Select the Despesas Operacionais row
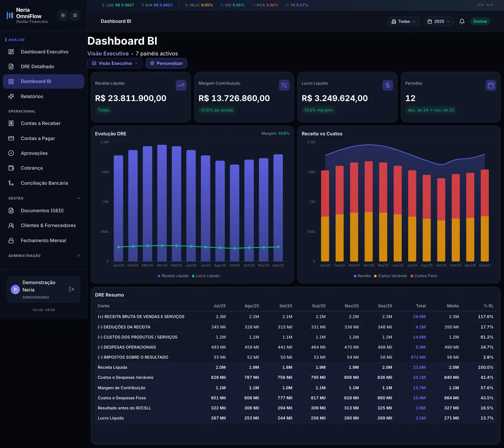The height and width of the screenshot is (448, 504). pyautogui.click(x=295, y=347)
